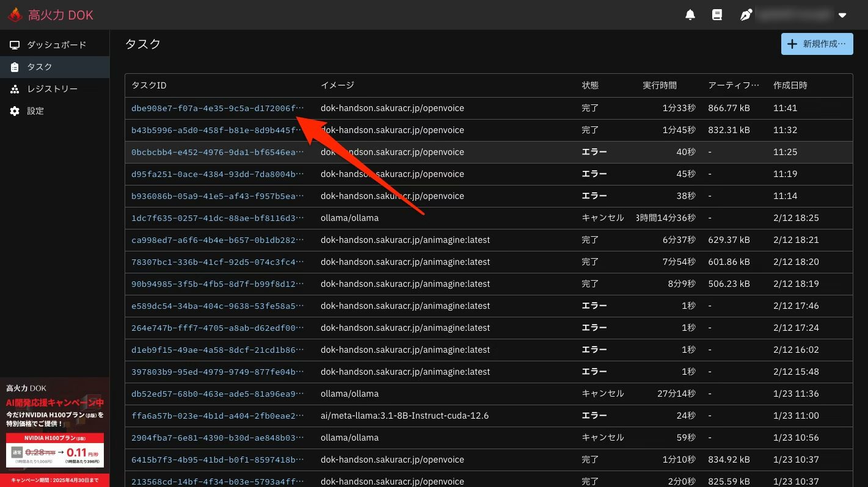The width and height of the screenshot is (868, 487).
Task: Click the user account pen icon
Action: (745, 15)
